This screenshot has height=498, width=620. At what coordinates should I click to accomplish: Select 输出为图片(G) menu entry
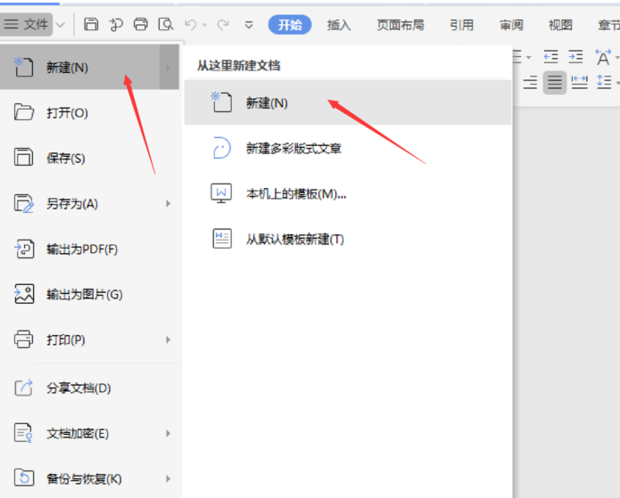[x=89, y=294]
